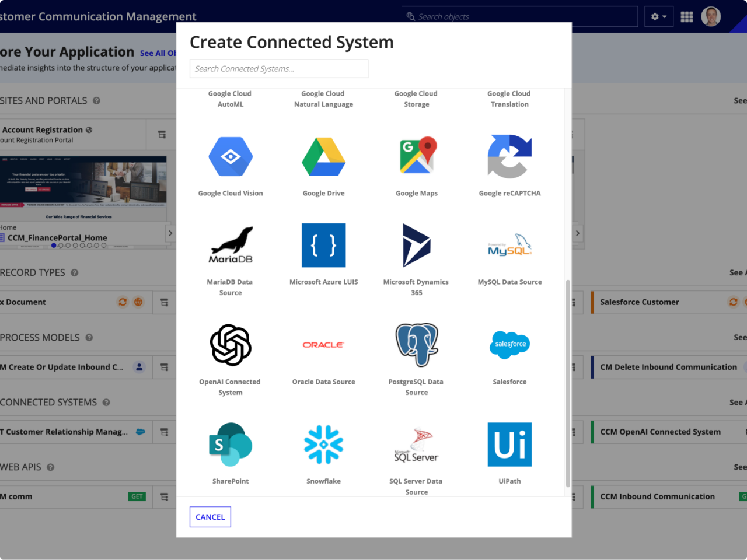
Task: Open the profile avatar menu
Action: pyautogui.click(x=711, y=16)
